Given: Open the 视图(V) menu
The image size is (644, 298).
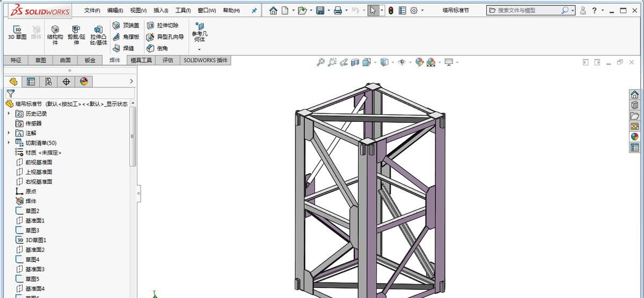Looking at the screenshot, I should tap(138, 10).
